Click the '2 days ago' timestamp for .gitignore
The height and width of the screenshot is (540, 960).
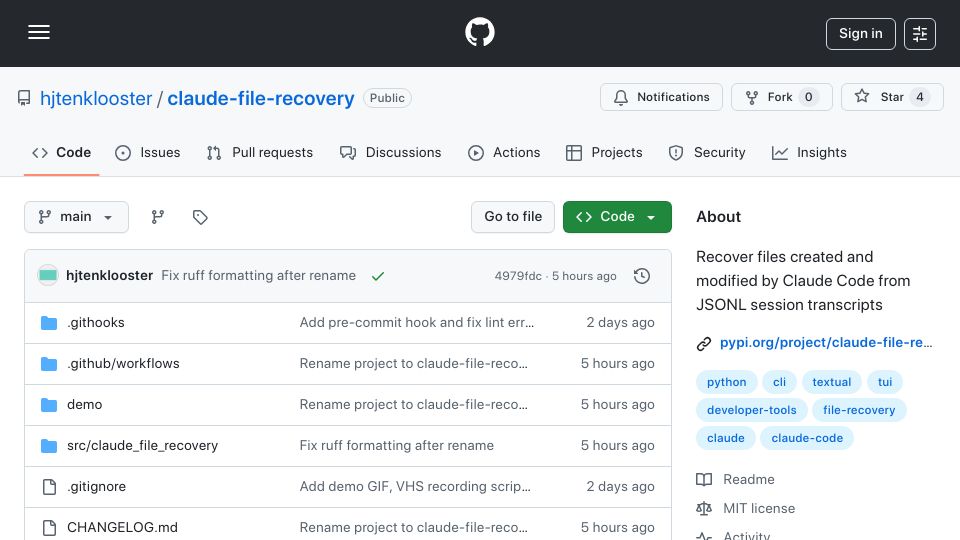tap(620, 487)
